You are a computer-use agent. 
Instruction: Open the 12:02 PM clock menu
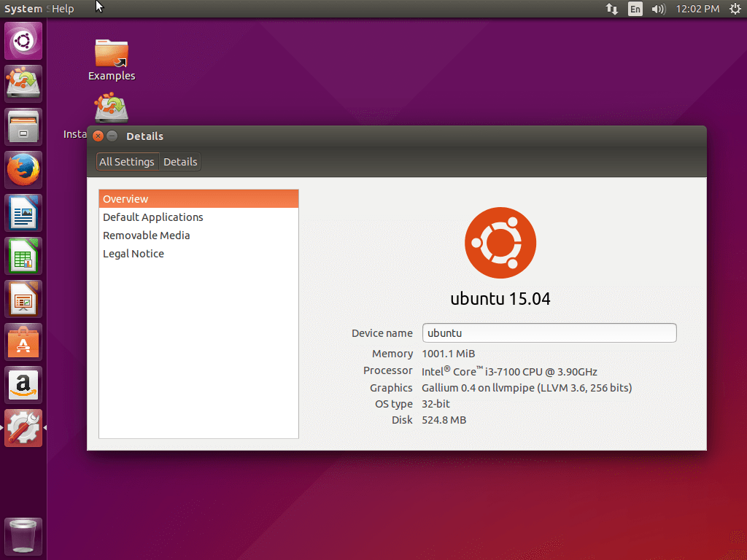(697, 9)
